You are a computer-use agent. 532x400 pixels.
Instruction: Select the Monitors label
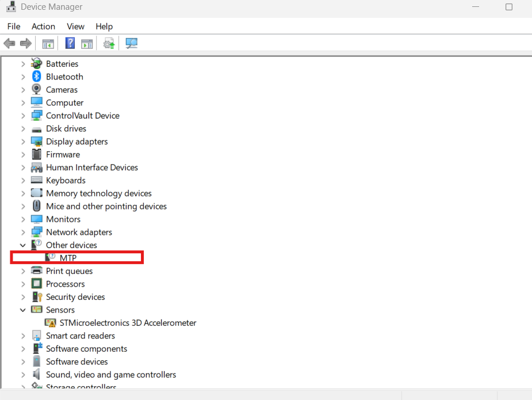click(63, 219)
